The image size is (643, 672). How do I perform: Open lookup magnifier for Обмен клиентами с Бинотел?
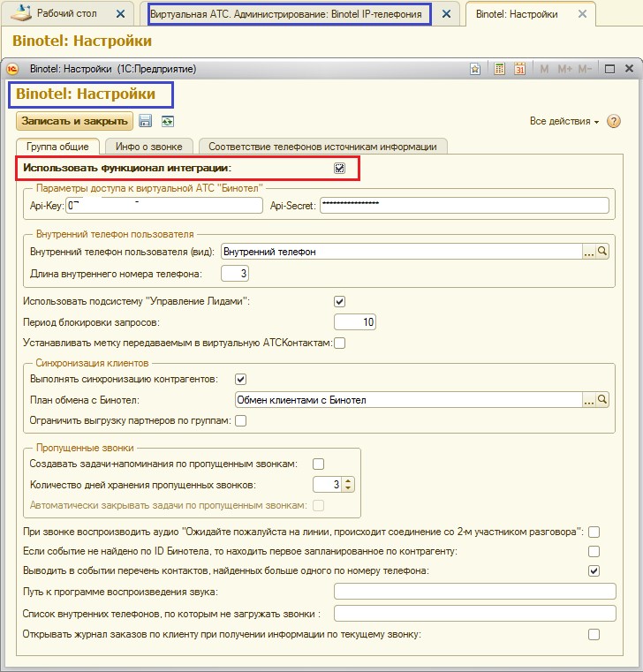click(x=602, y=400)
